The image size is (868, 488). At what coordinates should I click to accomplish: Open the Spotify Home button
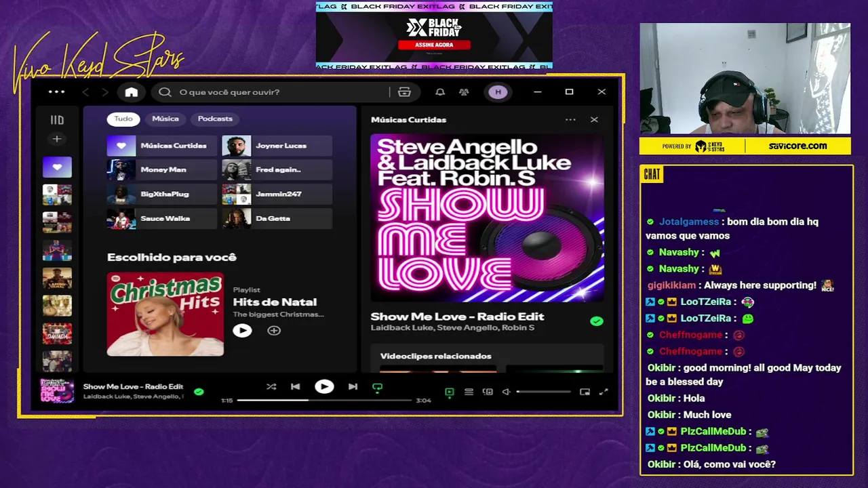pos(132,92)
